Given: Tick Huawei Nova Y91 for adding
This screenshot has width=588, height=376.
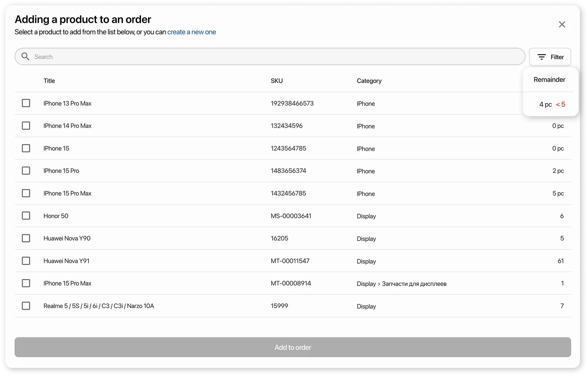Looking at the screenshot, I should coord(26,261).
